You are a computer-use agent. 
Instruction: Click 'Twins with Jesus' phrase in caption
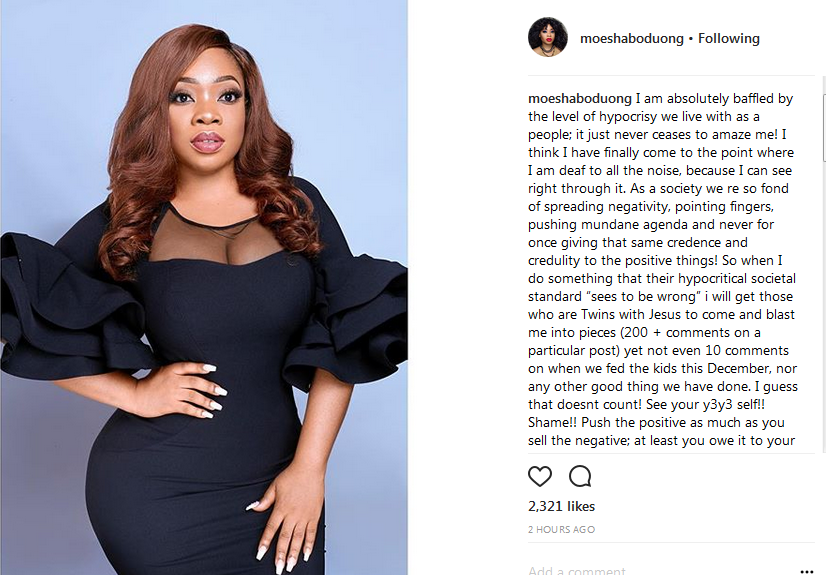point(631,314)
